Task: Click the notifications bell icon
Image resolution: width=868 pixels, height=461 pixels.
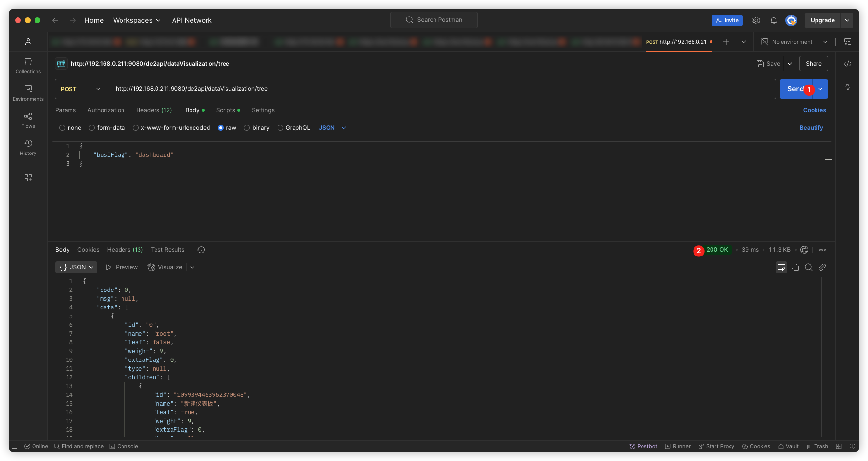Action: pos(774,20)
